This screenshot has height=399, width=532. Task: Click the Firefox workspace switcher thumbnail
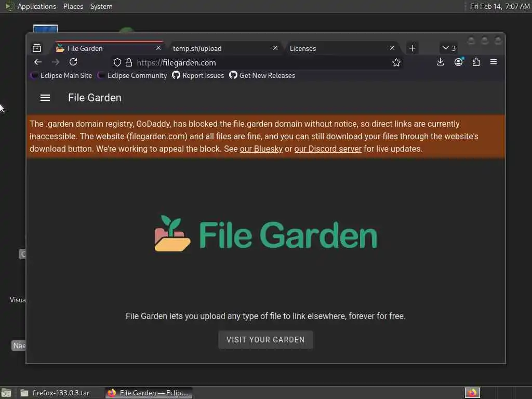(x=472, y=393)
